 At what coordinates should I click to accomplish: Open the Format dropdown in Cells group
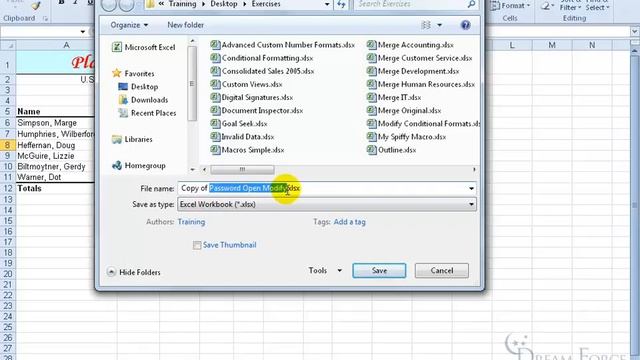click(x=511, y=6)
